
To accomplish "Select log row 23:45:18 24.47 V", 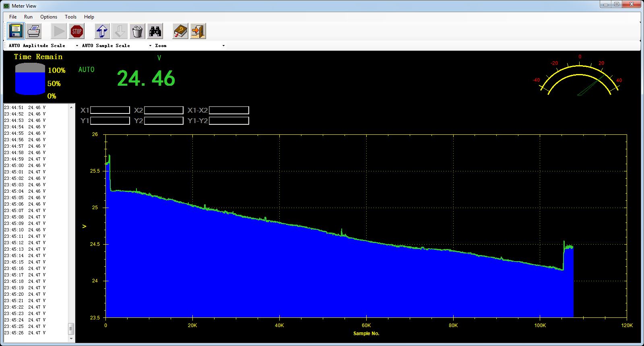I will 25,282.
